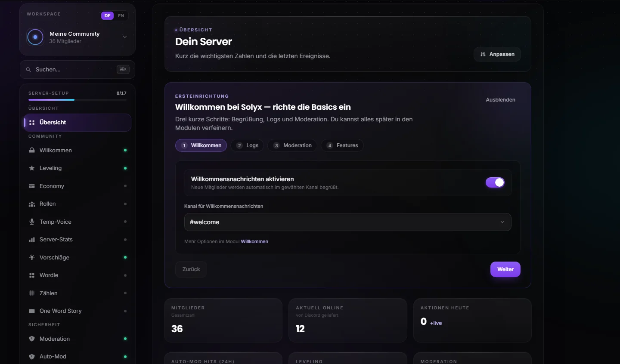Viewport: 620px width, 364px height.
Task: Jump to the Features setup step
Action: click(x=342, y=145)
